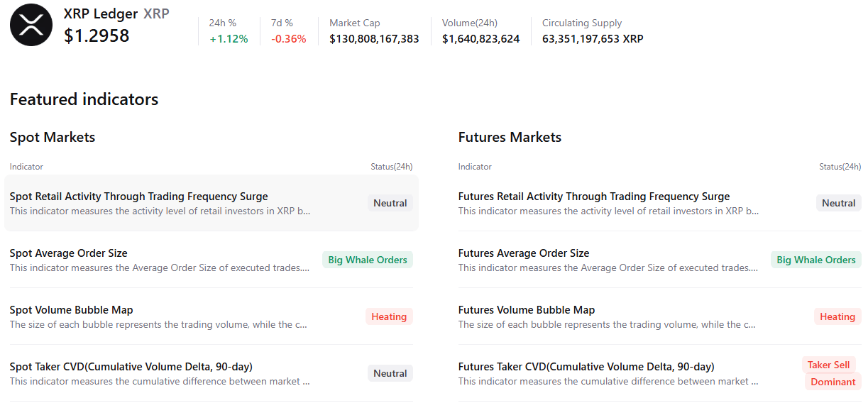Open Spot Average Order Size indicator

(211, 260)
